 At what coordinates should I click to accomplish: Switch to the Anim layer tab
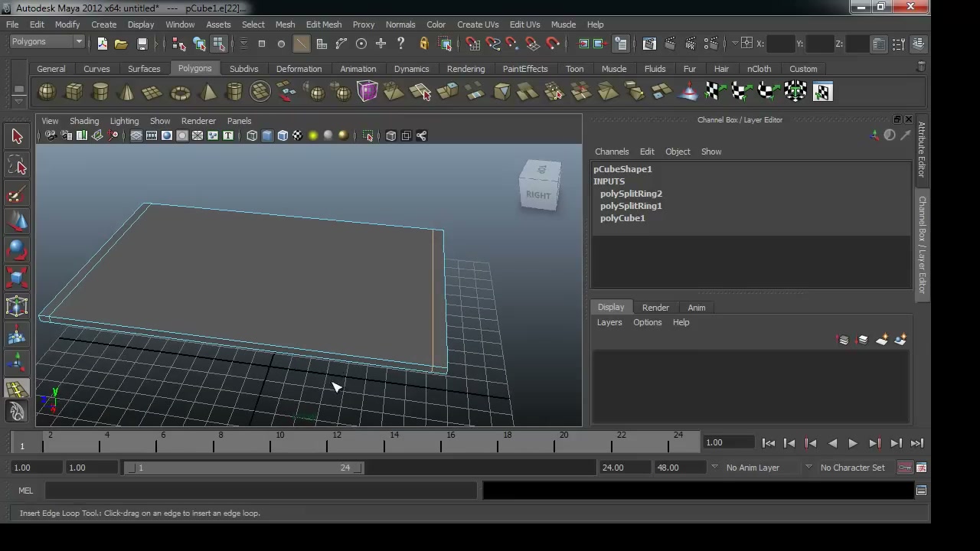(696, 308)
